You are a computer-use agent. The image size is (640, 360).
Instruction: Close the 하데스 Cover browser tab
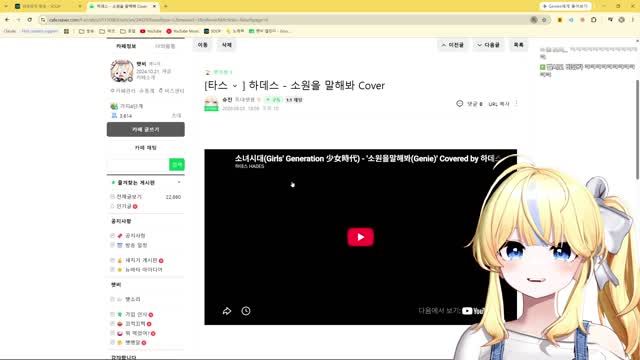pyautogui.click(x=154, y=6)
